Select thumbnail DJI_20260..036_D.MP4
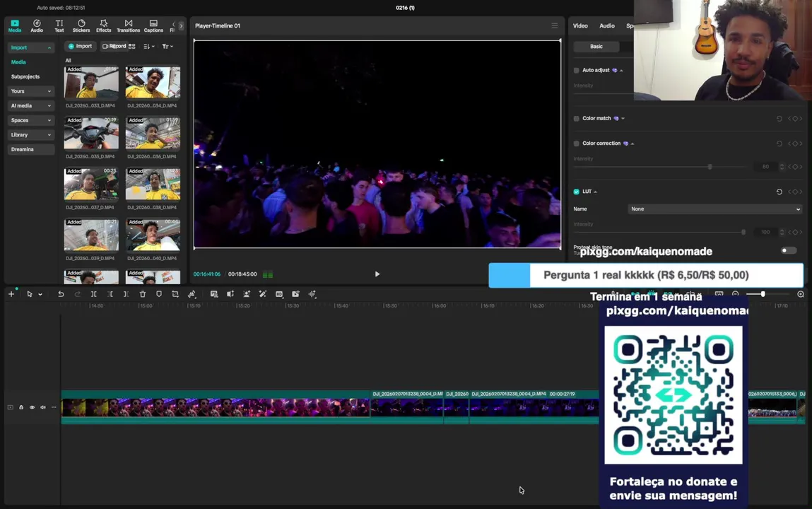This screenshot has width=812, height=509. pos(153,133)
